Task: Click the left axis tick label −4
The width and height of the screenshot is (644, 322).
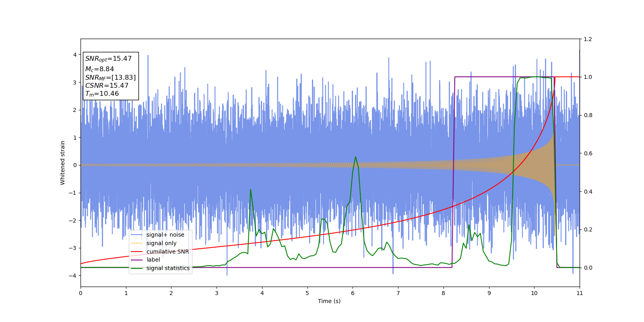Action: (x=73, y=276)
